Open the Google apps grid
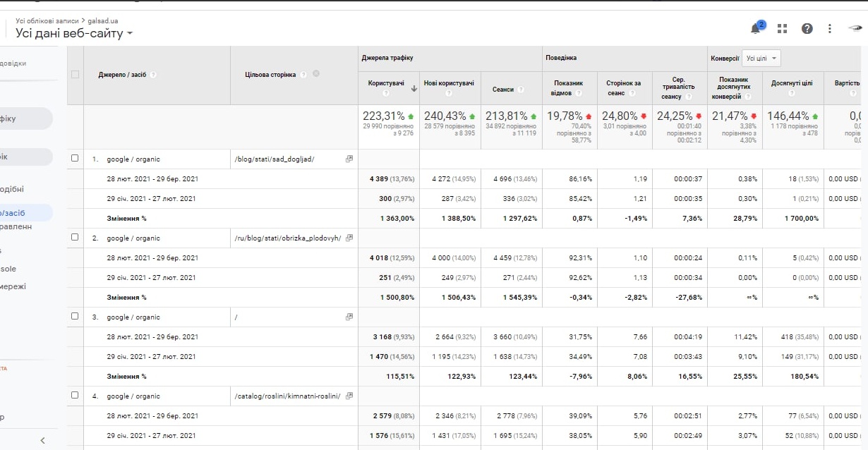Screen dimensions: 868x450 click(x=782, y=29)
